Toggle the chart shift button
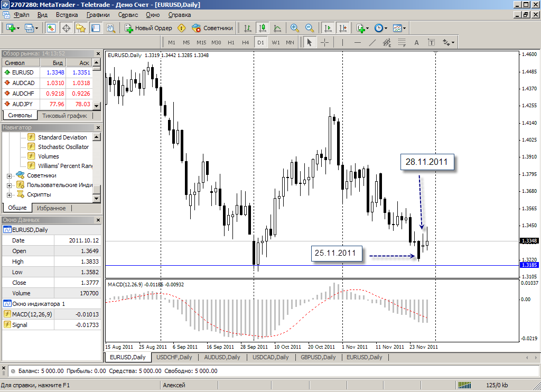Image resolution: width=541 pixels, height=392 pixels. tap(343, 28)
